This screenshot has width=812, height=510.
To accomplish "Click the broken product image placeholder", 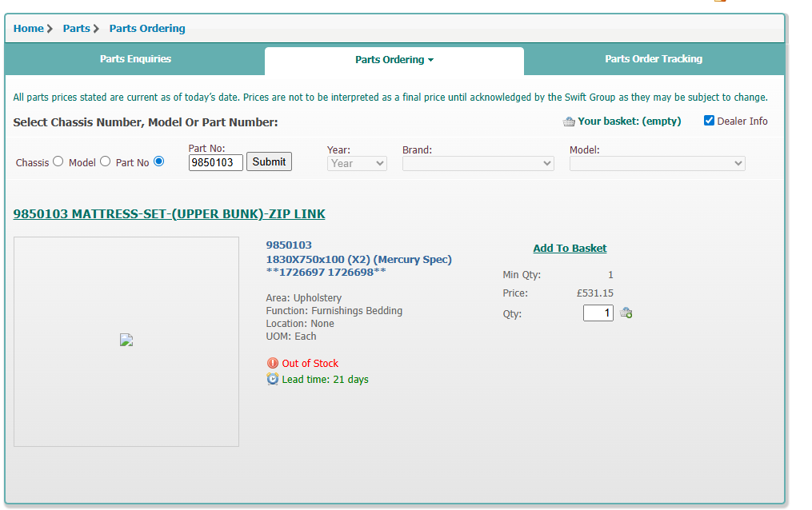I will coord(126,340).
